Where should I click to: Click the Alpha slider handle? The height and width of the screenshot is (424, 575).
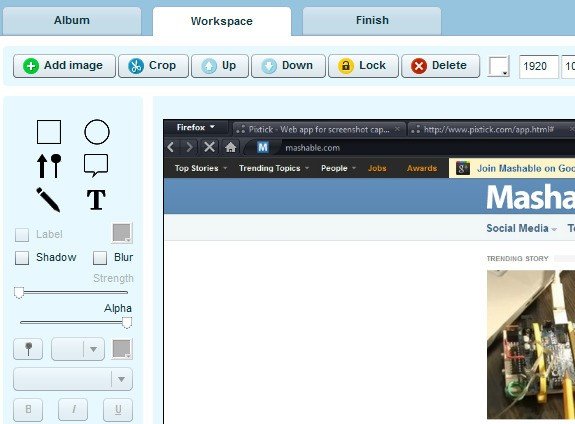127,323
